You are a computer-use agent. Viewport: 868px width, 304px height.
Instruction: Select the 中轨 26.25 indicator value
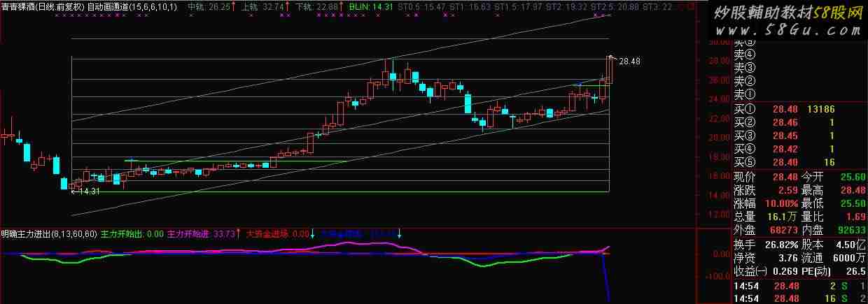click(210, 6)
